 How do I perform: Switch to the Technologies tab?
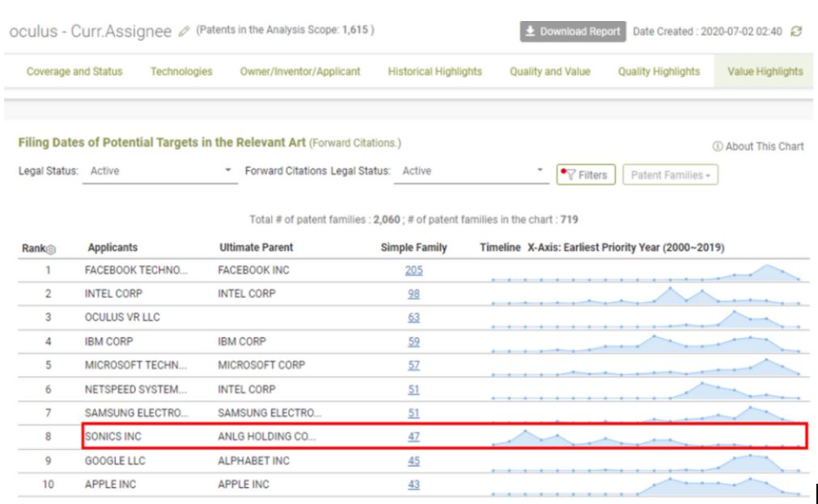[x=181, y=71]
